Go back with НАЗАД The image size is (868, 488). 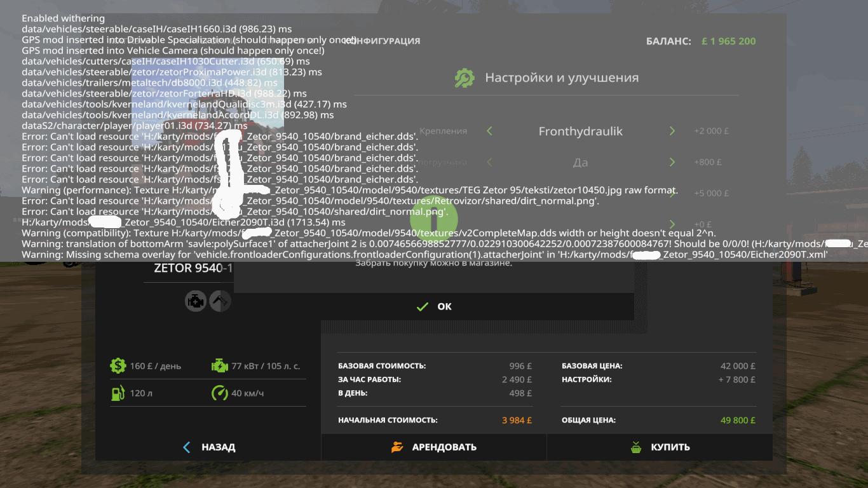coord(208,447)
